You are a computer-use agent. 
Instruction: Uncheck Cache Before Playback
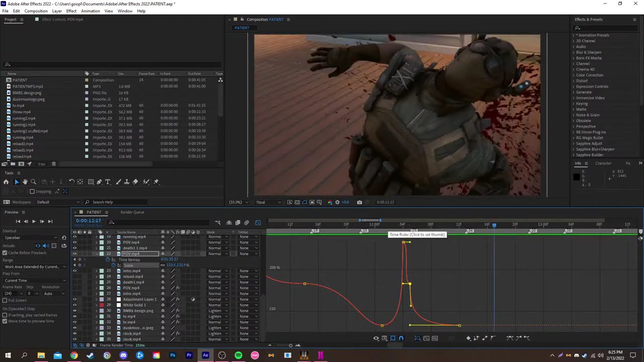click(5, 253)
